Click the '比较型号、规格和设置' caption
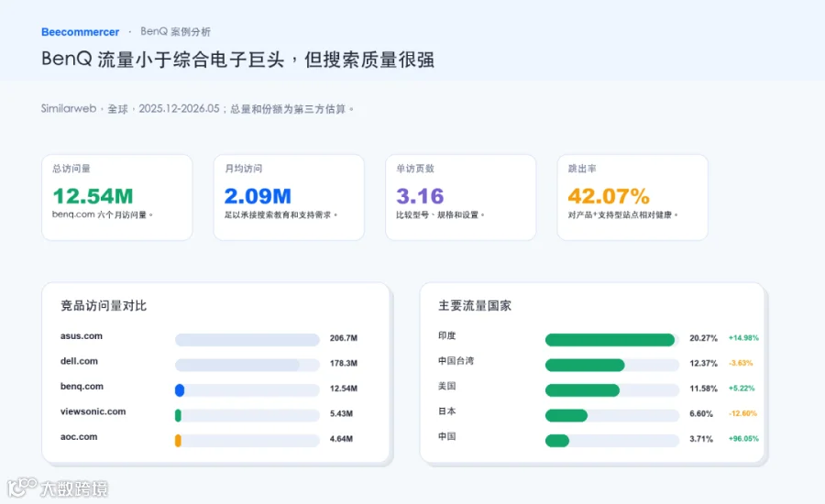 [440, 214]
